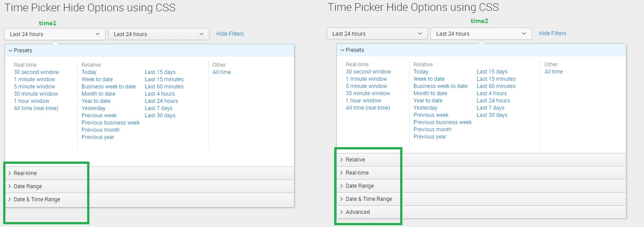Select Last 7 days in left picker
Image resolution: width=644 pixels, height=227 pixels.
(159, 108)
